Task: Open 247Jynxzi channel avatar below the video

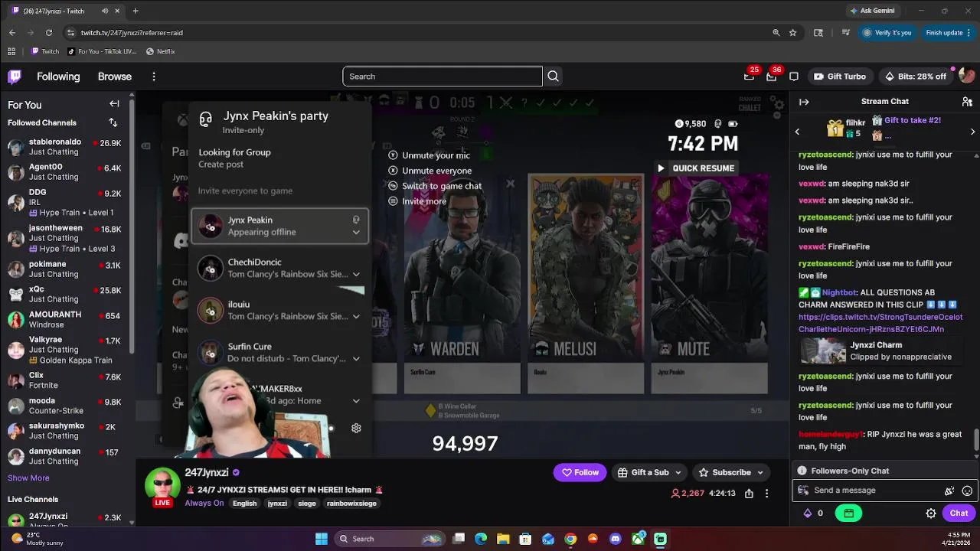Action: tap(162, 485)
